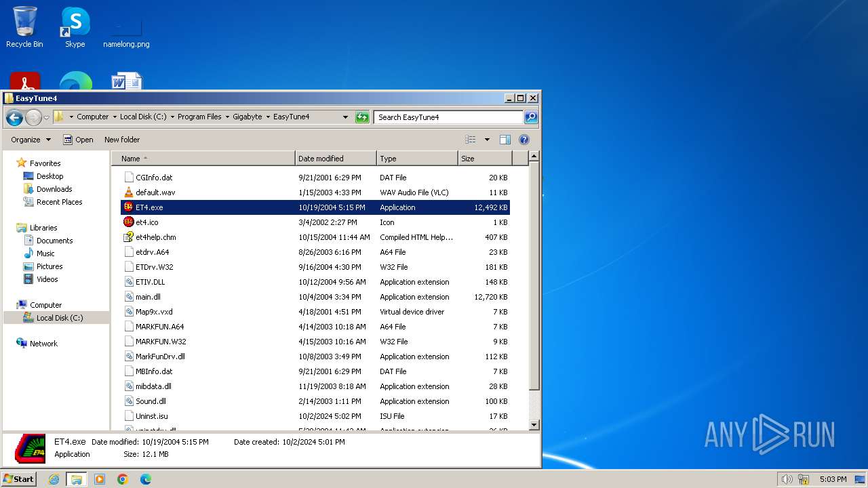Click the search magnifier icon
The width and height of the screenshot is (868, 488).
[531, 117]
